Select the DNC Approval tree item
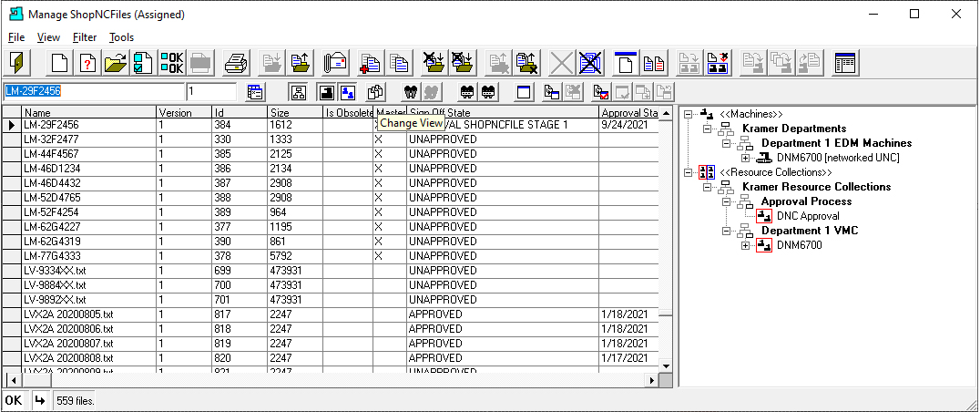The height and width of the screenshot is (412, 980). coord(808,216)
